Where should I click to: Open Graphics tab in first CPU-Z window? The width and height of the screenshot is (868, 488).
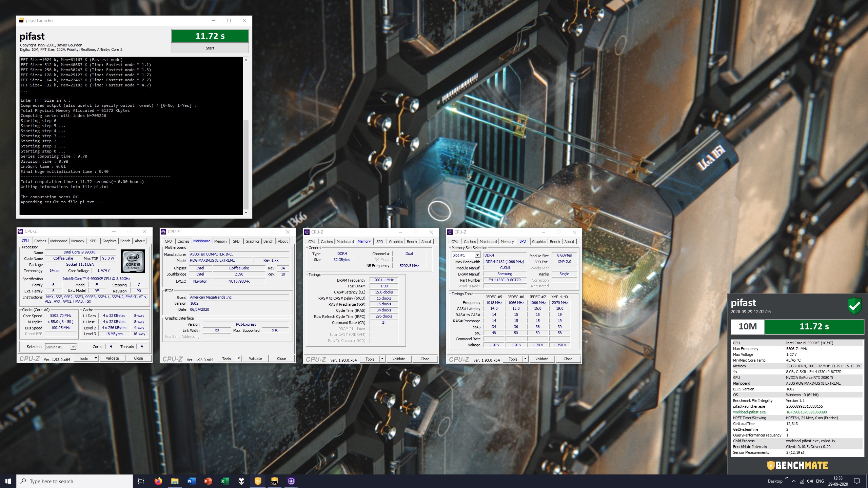point(109,241)
